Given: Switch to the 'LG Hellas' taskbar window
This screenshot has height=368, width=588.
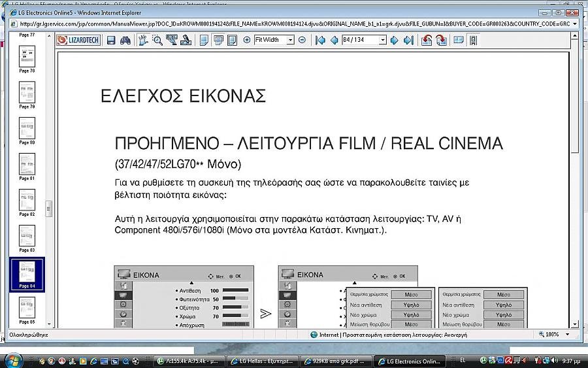Looking at the screenshot, I should 262,361.
